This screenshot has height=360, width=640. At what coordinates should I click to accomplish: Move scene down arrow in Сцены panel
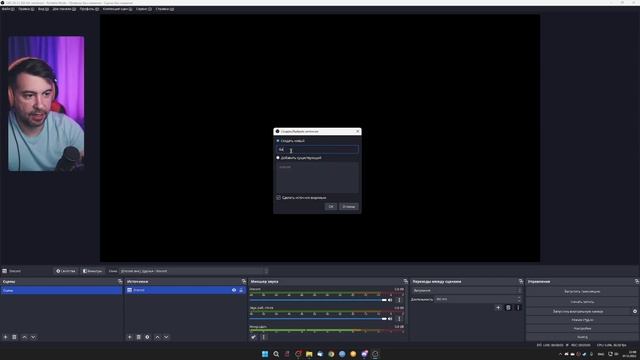[33, 337]
